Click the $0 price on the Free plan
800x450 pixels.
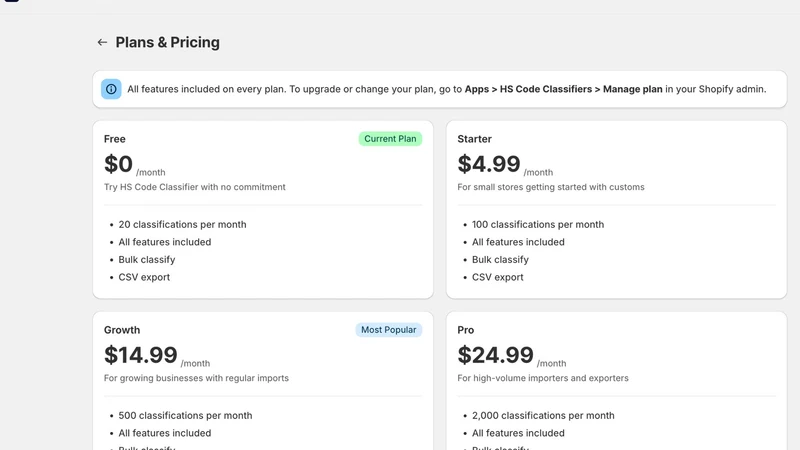click(x=118, y=164)
